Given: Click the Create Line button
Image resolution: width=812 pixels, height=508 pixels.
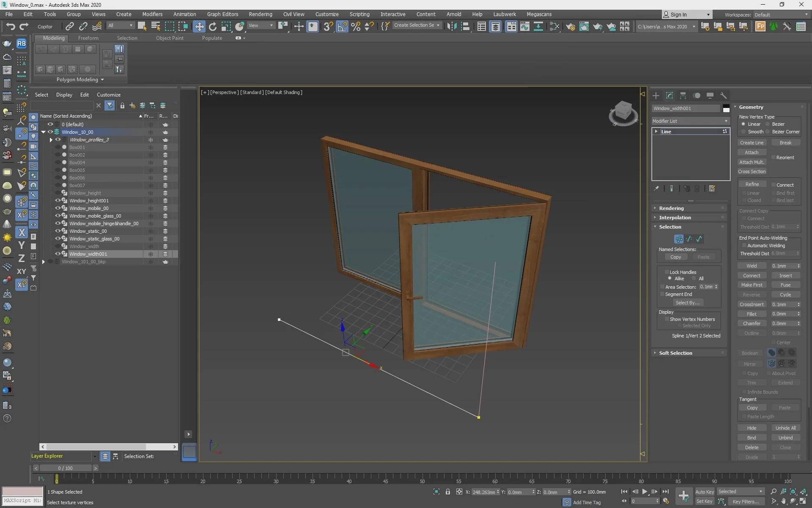Looking at the screenshot, I should pyautogui.click(x=752, y=143).
